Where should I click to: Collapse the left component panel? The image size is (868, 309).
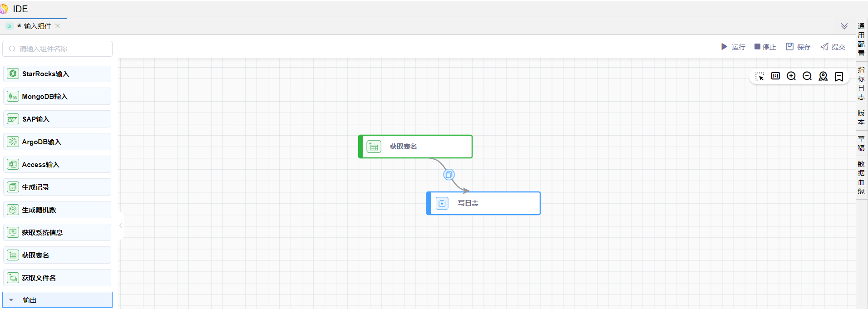(121, 226)
